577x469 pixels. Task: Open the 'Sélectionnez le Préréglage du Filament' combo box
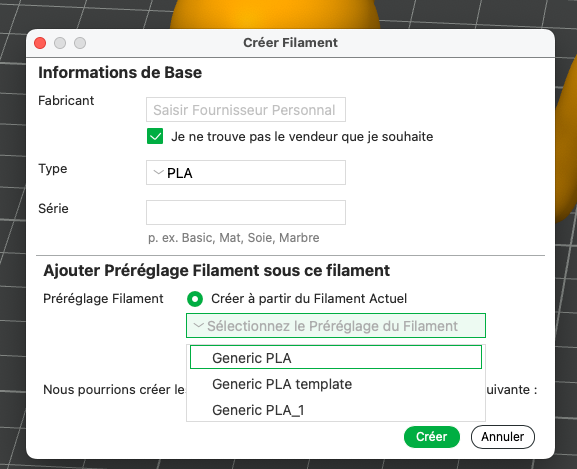(336, 326)
